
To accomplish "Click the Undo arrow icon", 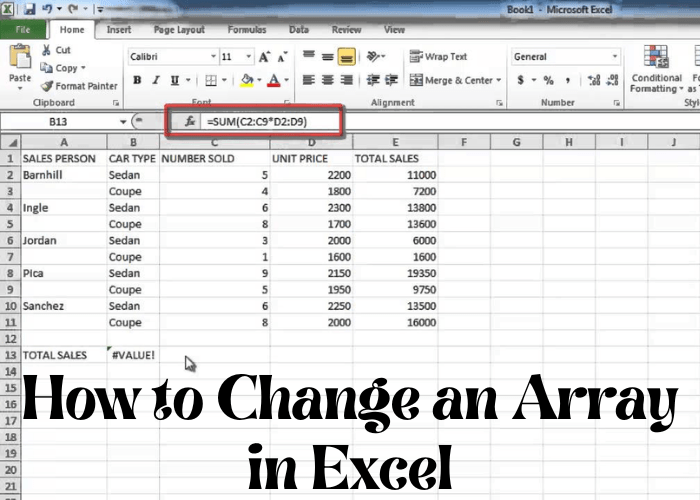I will pyautogui.click(x=47, y=8).
